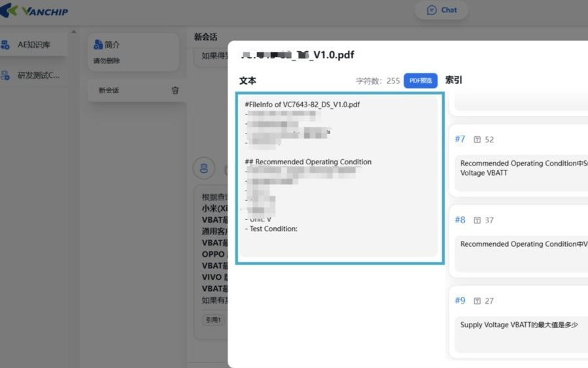
Task: Click the Vanchip logo
Action: [x=34, y=10]
